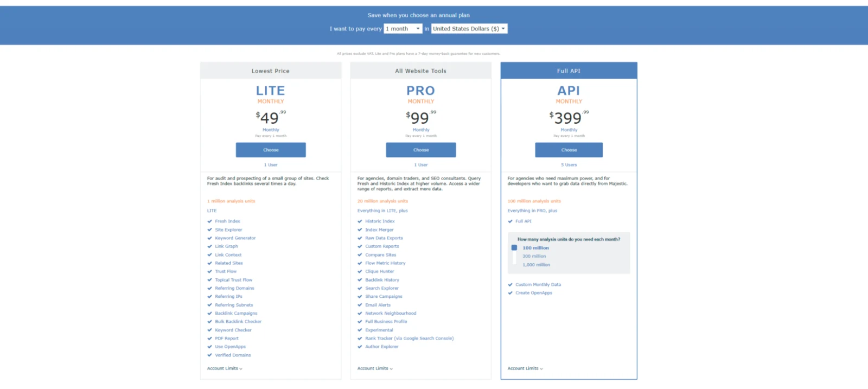Expand Account Limits under PRO plan
868x389 pixels.
coord(375,368)
